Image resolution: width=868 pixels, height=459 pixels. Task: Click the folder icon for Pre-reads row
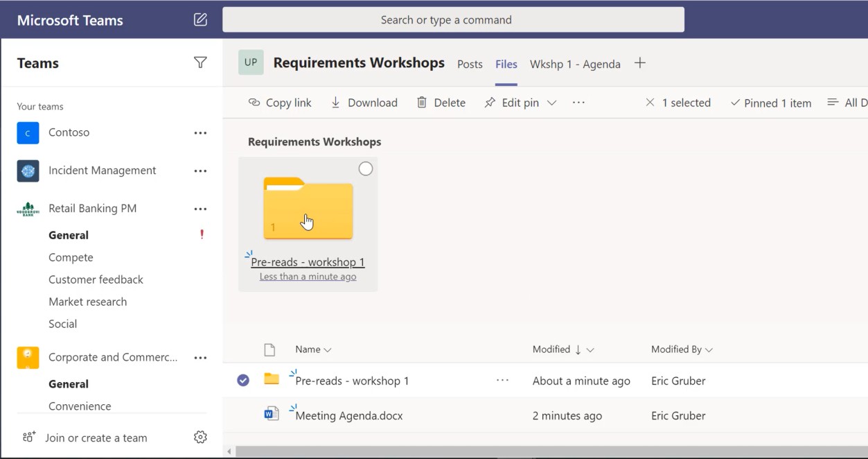272,379
